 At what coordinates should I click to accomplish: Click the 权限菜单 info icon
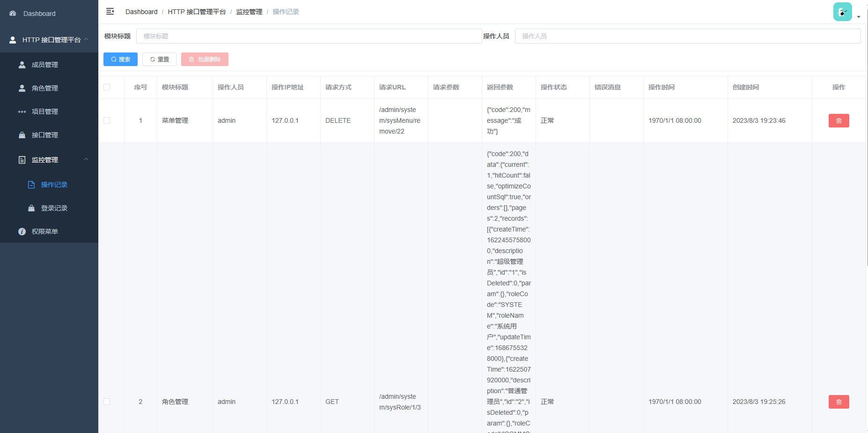(22, 231)
